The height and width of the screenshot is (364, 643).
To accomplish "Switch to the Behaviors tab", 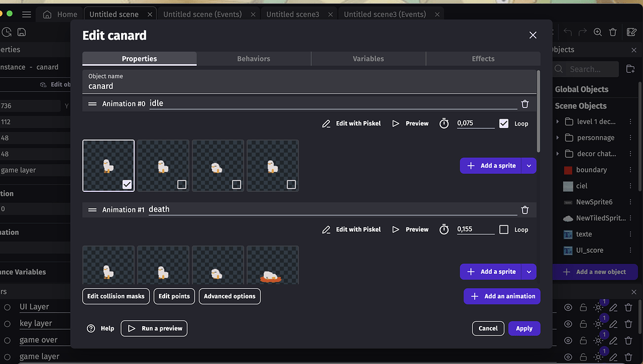I will point(253,58).
